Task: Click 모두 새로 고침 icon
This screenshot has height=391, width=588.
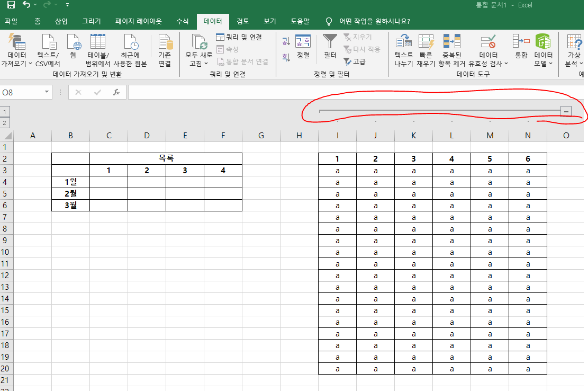Action: click(x=199, y=42)
